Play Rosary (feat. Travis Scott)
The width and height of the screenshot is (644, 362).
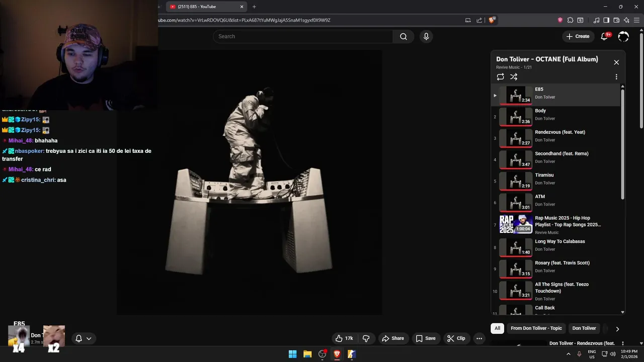556,268
